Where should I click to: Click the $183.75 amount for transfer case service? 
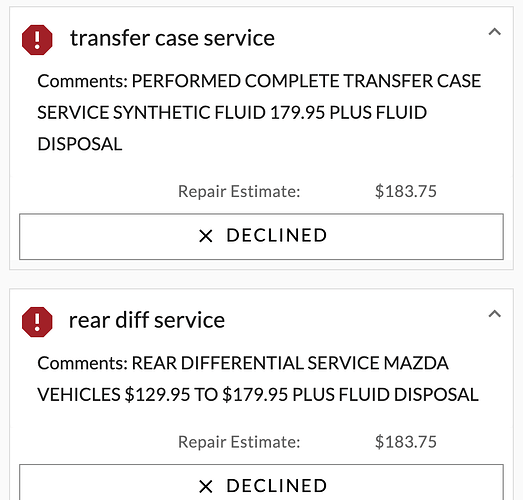tap(406, 191)
